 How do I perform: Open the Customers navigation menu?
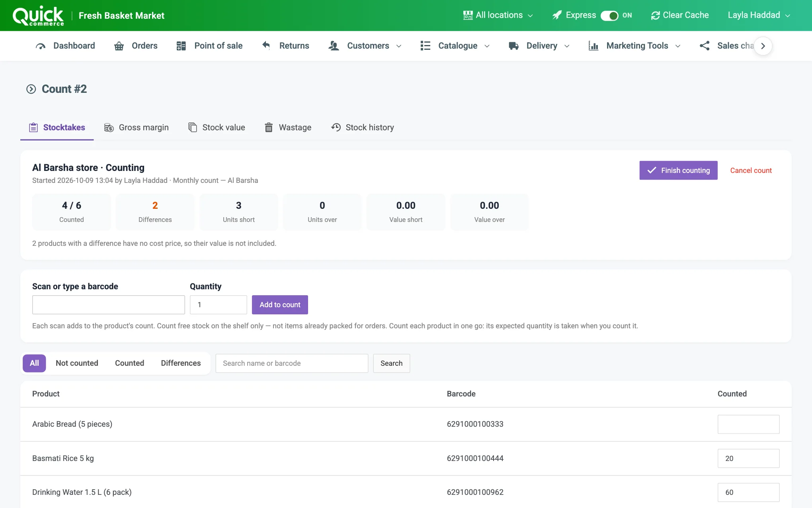[x=365, y=46]
